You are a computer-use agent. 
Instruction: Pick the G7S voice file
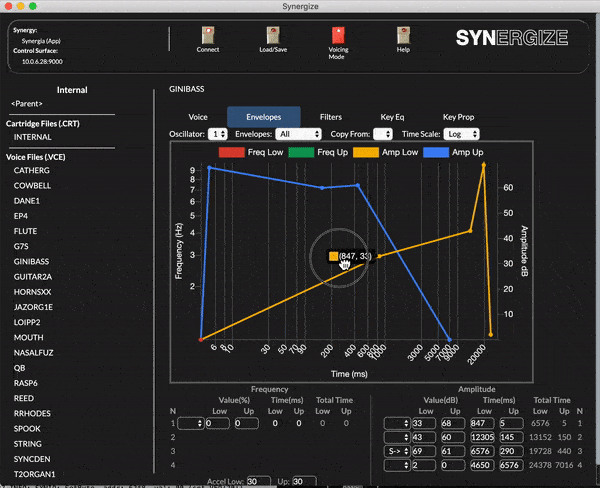pyautogui.click(x=21, y=246)
